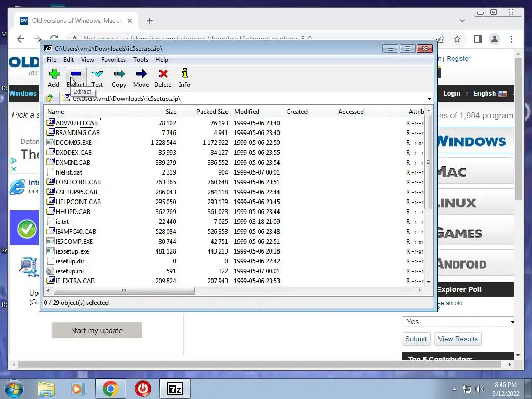532x399 pixels.
Task: Open the Info toolbar item
Action: click(184, 78)
